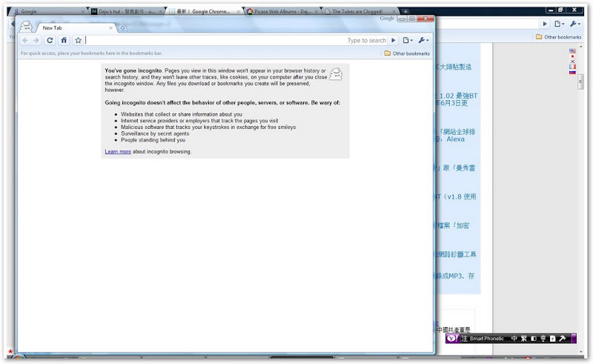Click the light bulb icon on the IME bar
The height and width of the screenshot is (364, 593).
coord(543,339)
